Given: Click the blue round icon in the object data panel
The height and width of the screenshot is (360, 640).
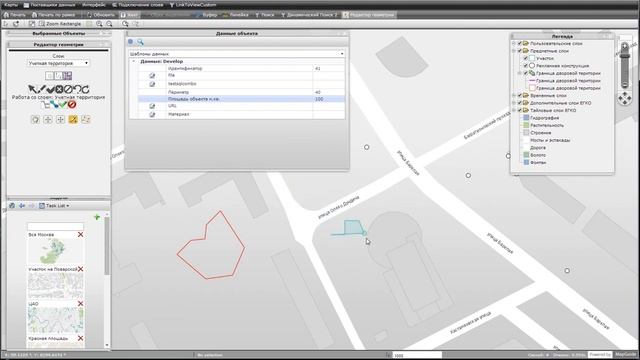Looking at the screenshot, I should coord(131,42).
